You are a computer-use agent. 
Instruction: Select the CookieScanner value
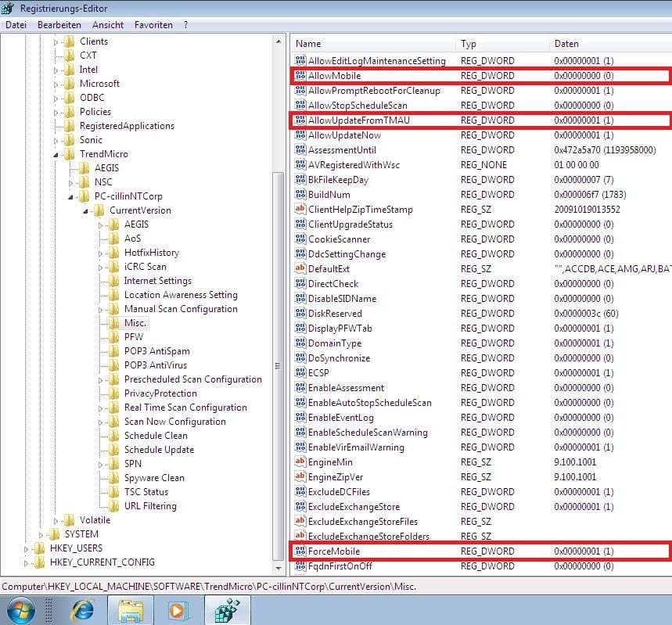tap(340, 239)
